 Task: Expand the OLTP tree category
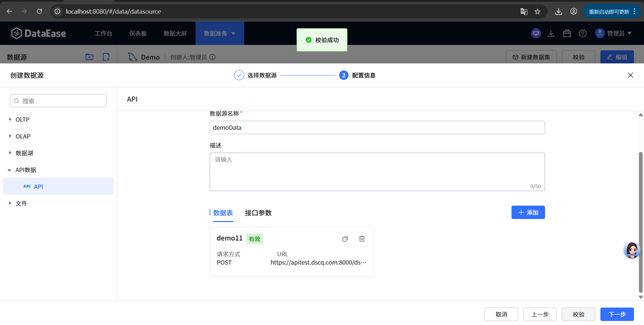coord(10,119)
